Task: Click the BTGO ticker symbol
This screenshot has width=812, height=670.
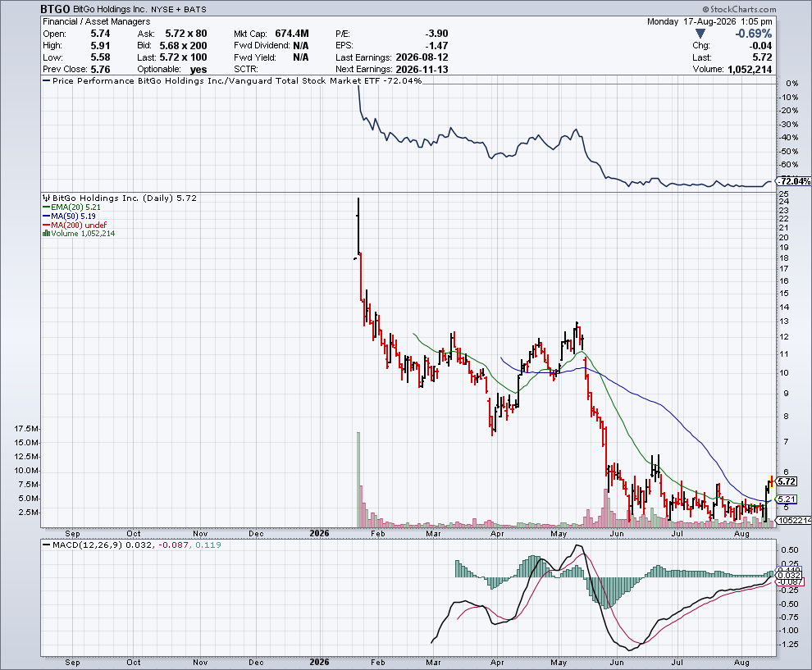Action: (56, 9)
